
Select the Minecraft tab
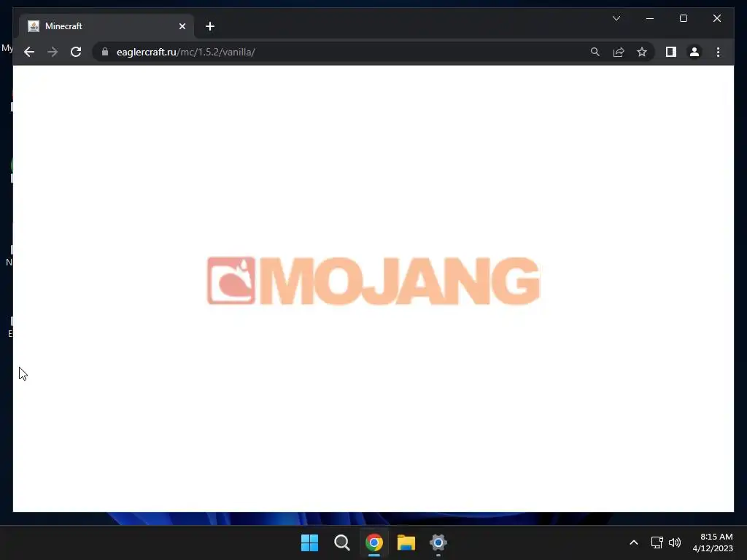(x=107, y=26)
